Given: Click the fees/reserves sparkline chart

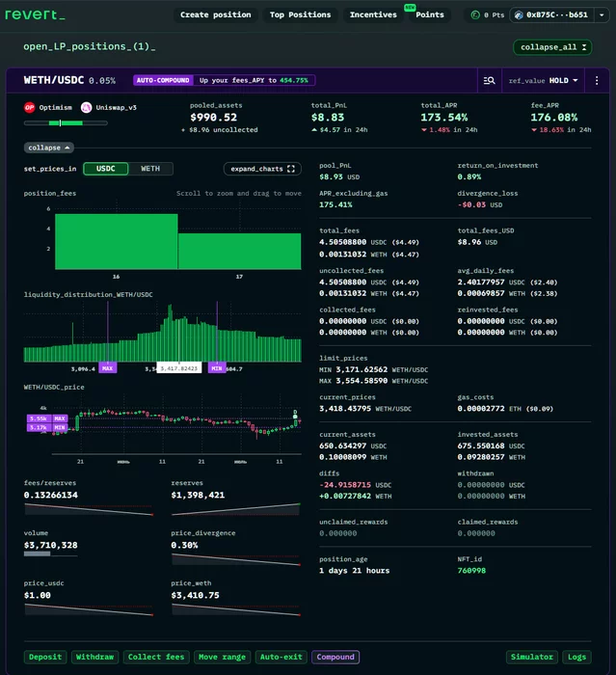Looking at the screenshot, I should click(89, 509).
